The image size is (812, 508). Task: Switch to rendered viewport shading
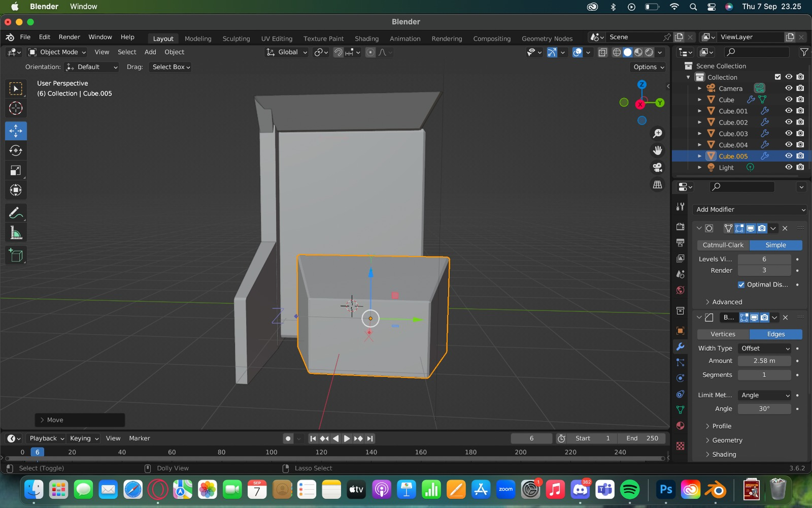coord(649,52)
